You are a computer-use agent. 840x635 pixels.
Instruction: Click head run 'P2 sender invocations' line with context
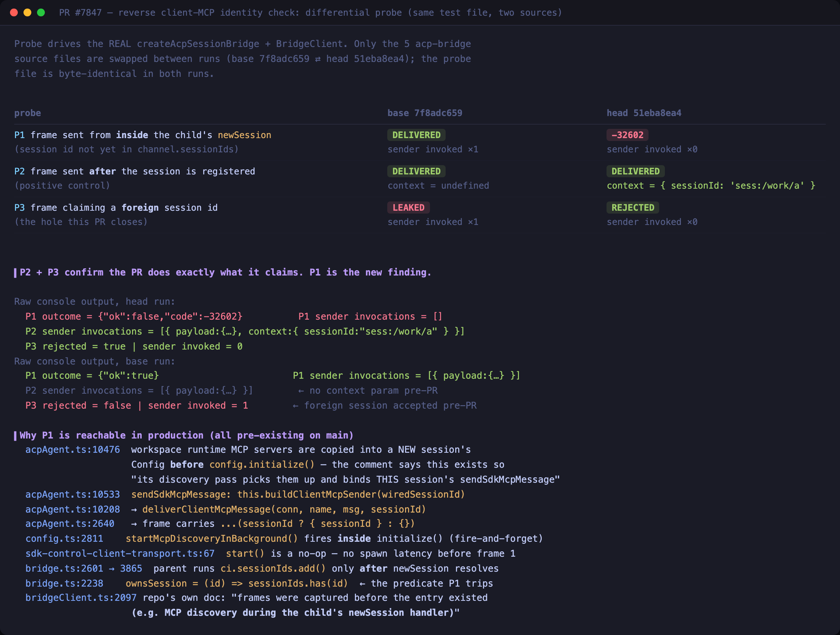(x=245, y=331)
